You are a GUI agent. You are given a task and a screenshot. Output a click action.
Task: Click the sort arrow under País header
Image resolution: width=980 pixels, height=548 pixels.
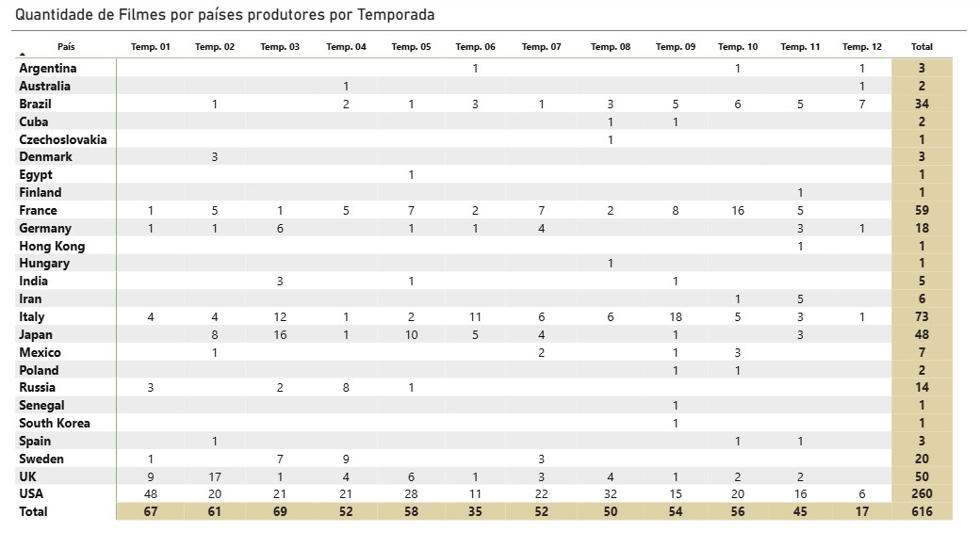(x=23, y=55)
